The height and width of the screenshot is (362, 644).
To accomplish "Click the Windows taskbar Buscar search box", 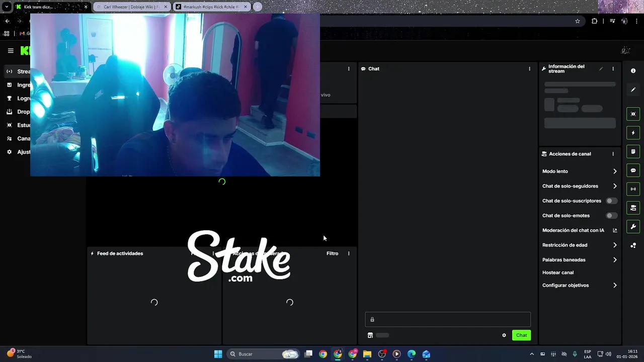I will 264,354.
